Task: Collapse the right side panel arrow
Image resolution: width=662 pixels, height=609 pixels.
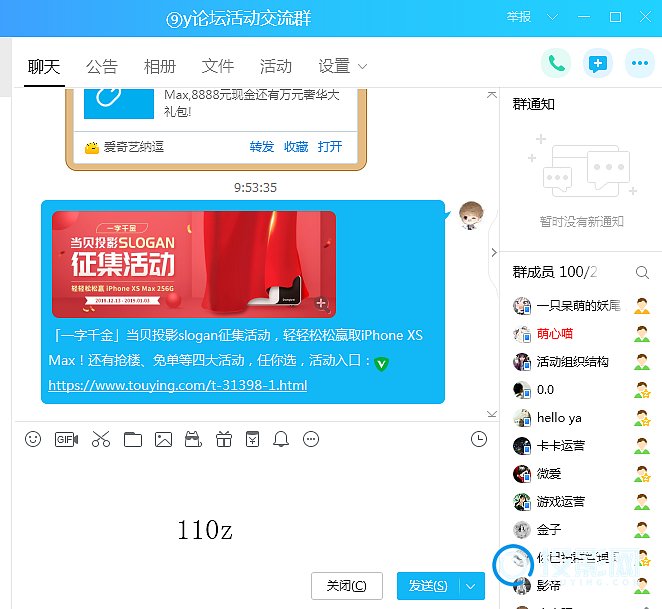Action: coord(494,253)
